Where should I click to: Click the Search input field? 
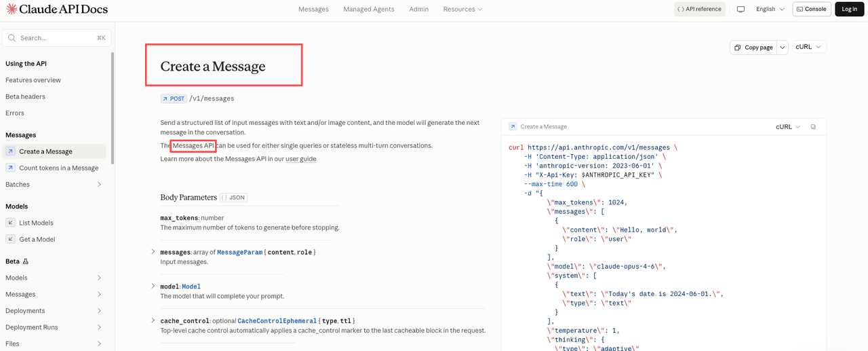57,38
